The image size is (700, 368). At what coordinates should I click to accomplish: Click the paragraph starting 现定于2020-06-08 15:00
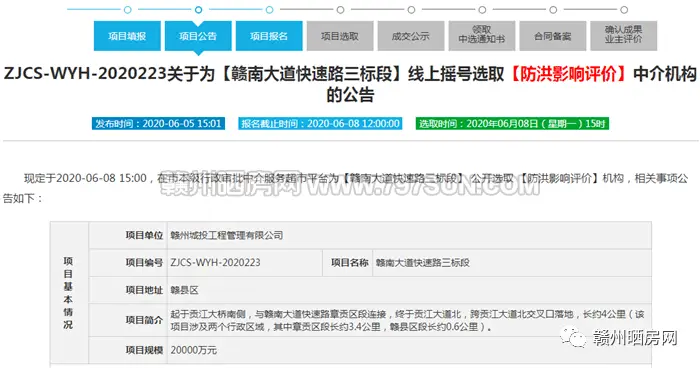346,188
